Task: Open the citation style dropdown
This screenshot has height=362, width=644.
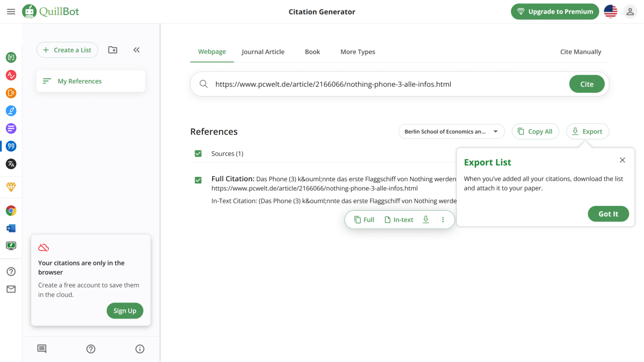Action: (x=451, y=131)
